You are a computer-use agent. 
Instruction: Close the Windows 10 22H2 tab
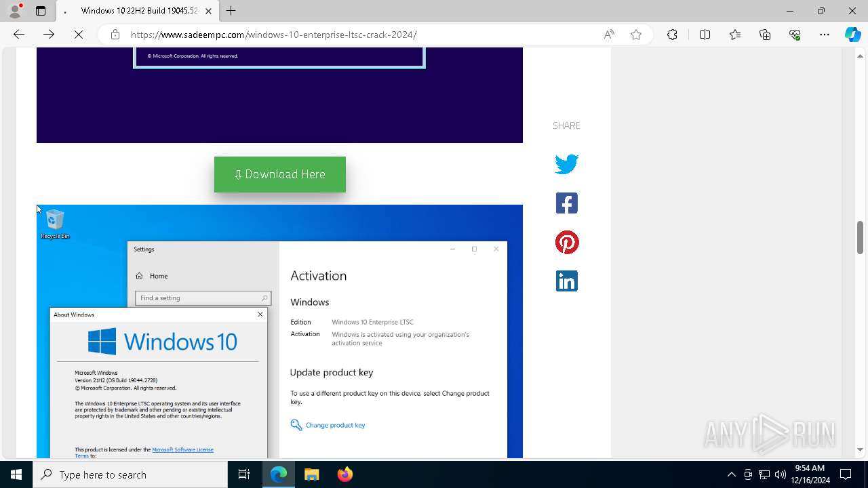(208, 11)
